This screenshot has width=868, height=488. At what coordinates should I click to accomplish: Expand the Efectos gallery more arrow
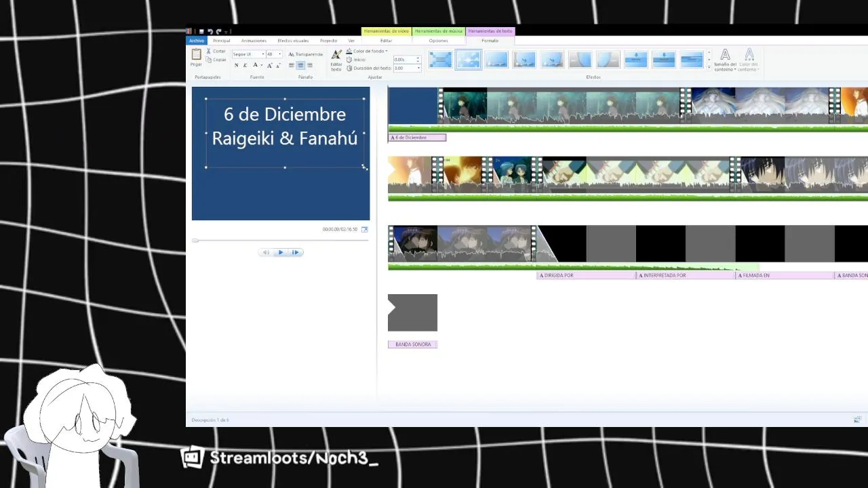click(x=709, y=67)
